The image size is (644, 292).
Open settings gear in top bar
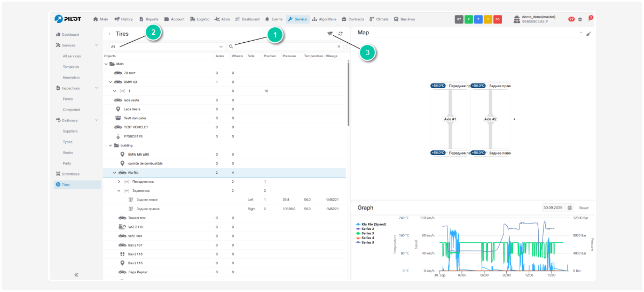(580, 19)
